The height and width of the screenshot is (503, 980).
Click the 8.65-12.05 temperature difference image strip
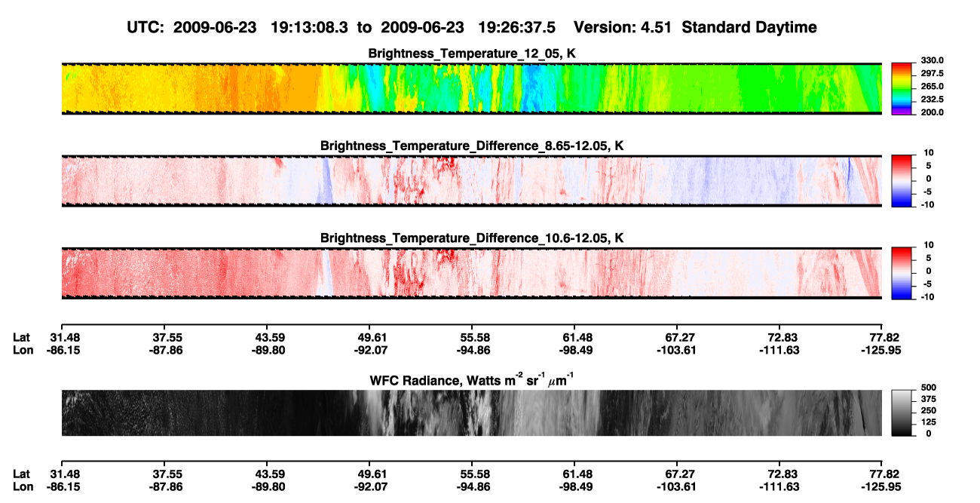coord(472,181)
